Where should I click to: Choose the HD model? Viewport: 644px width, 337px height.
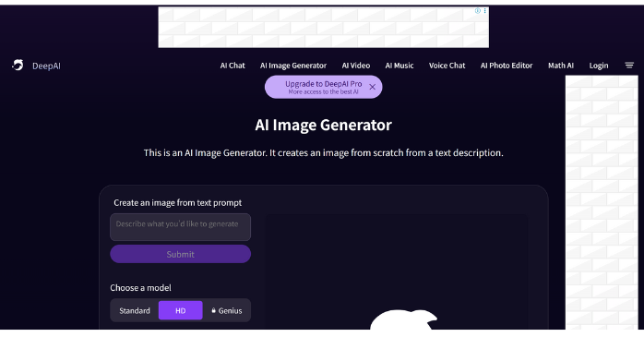coord(180,310)
